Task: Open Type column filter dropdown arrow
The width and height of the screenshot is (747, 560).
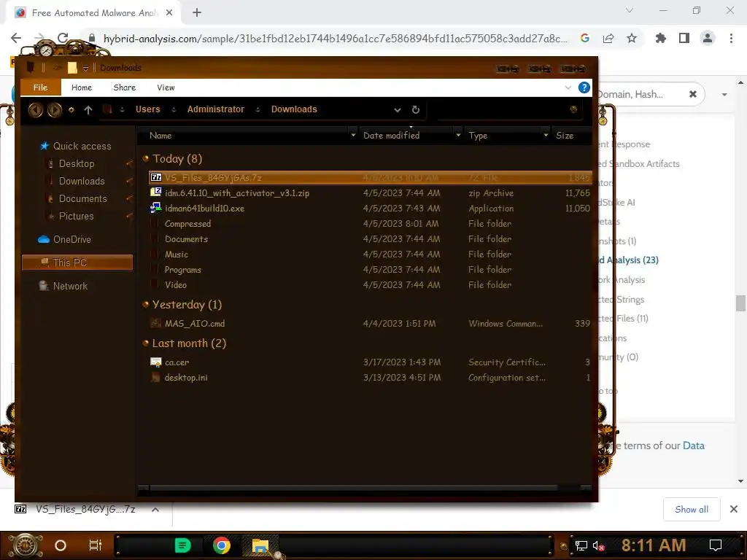Action: [546, 135]
